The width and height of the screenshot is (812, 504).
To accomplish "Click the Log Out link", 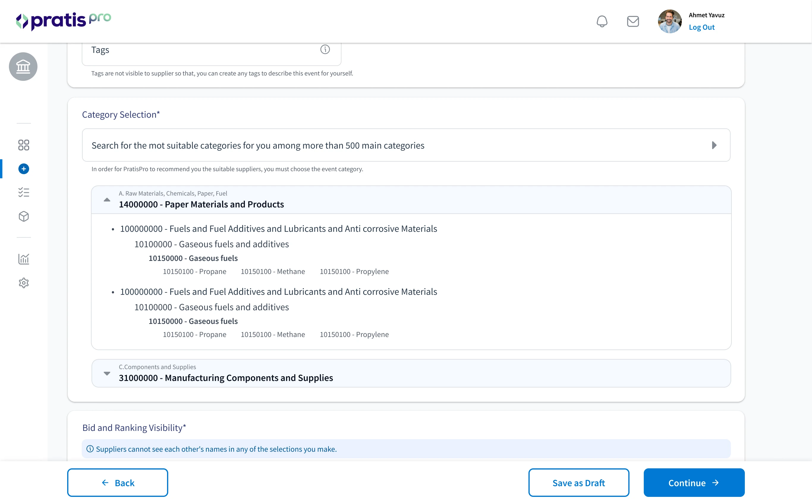I will pyautogui.click(x=702, y=27).
